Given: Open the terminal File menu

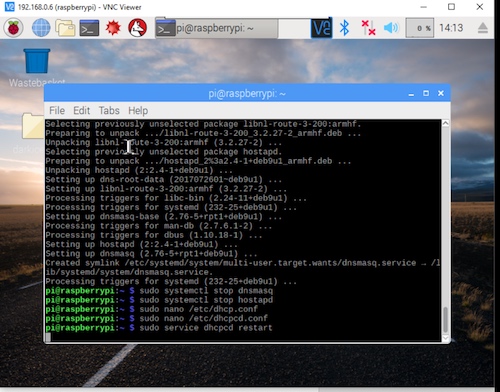Looking at the screenshot, I should 57,110.
